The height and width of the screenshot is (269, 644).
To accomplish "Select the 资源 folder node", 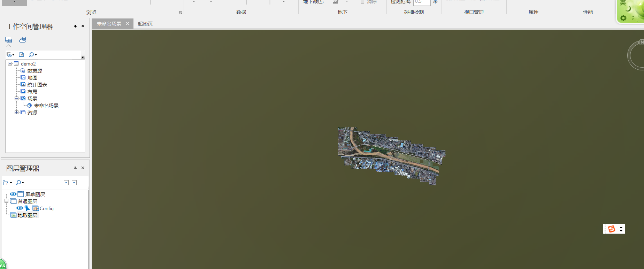I will click(32, 113).
